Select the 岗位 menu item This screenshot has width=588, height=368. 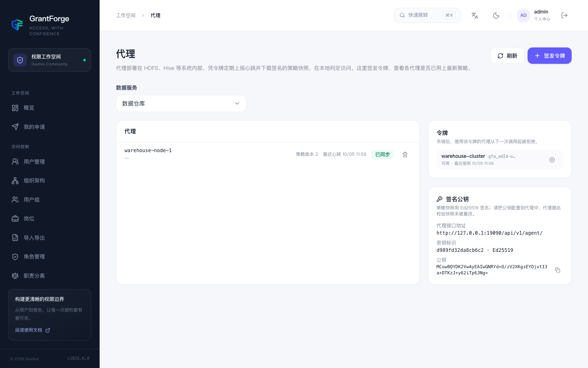[x=49, y=219]
